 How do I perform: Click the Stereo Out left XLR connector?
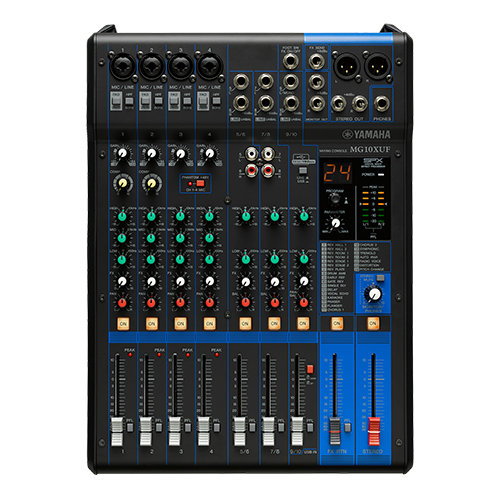[346, 66]
